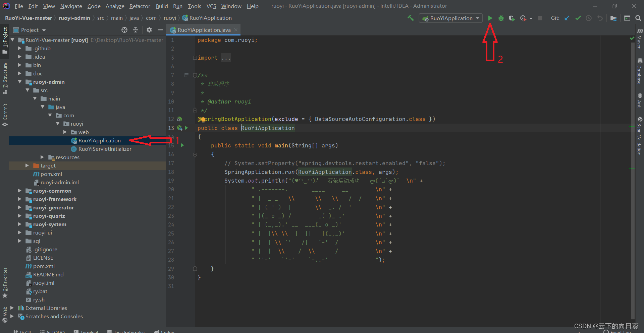Open Project panel settings gear
Screen dimensions: 644x333
pyautogui.click(x=149, y=30)
